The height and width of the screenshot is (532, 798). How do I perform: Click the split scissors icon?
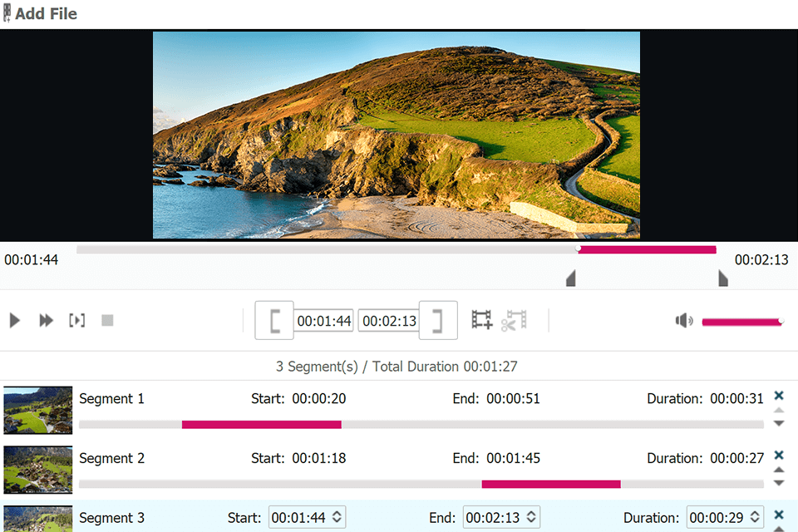tap(514, 320)
